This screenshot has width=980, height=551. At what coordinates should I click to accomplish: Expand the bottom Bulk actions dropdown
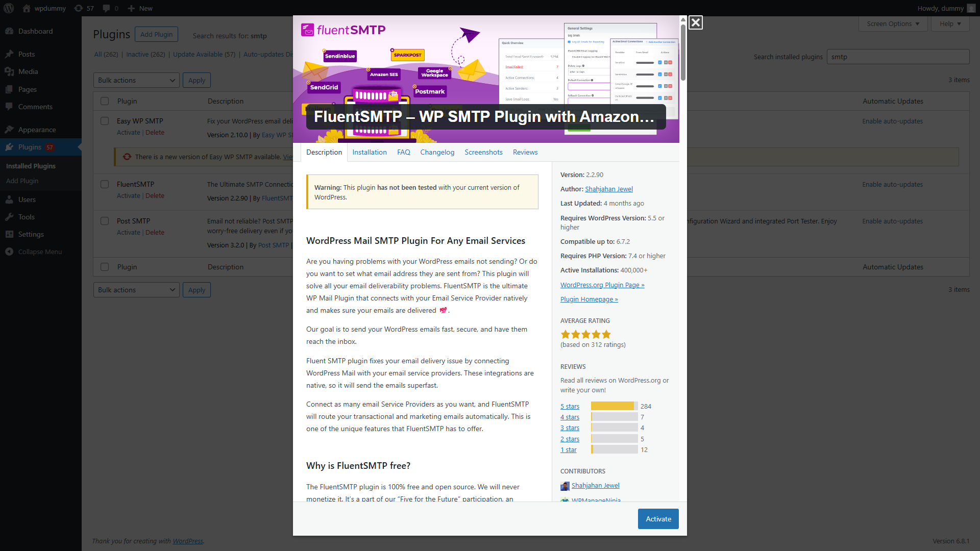pos(136,290)
